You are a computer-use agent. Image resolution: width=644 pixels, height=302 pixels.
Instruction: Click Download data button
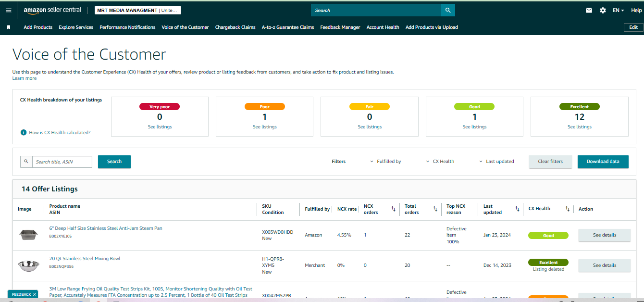[x=603, y=162]
